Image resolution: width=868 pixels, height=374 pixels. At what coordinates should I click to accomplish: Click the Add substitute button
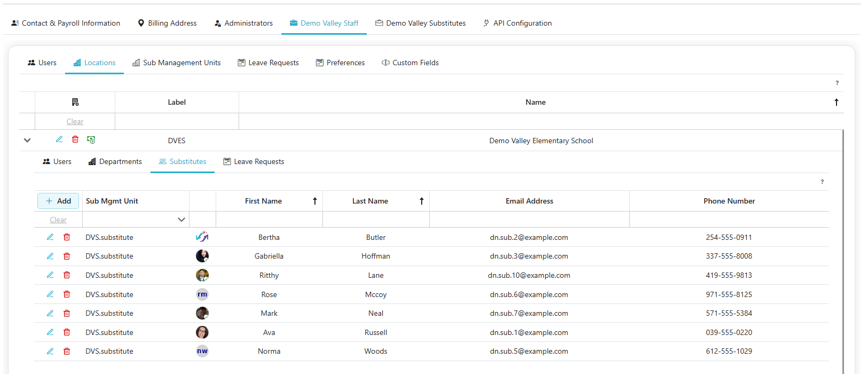pyautogui.click(x=58, y=201)
